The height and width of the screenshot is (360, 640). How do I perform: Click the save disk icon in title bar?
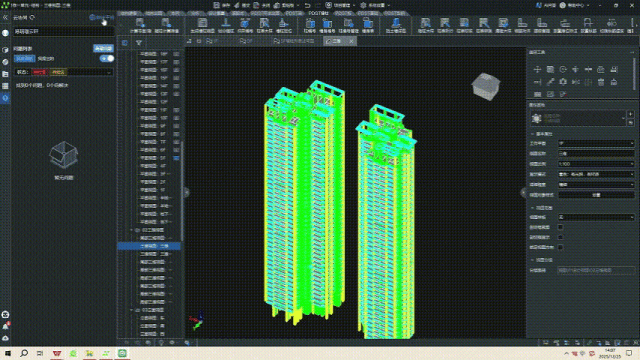(217, 5)
